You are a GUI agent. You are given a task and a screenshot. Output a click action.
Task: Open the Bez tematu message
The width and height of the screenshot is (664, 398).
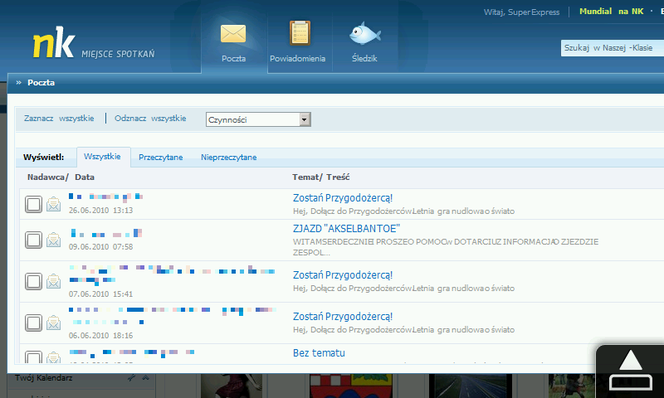[x=319, y=353]
